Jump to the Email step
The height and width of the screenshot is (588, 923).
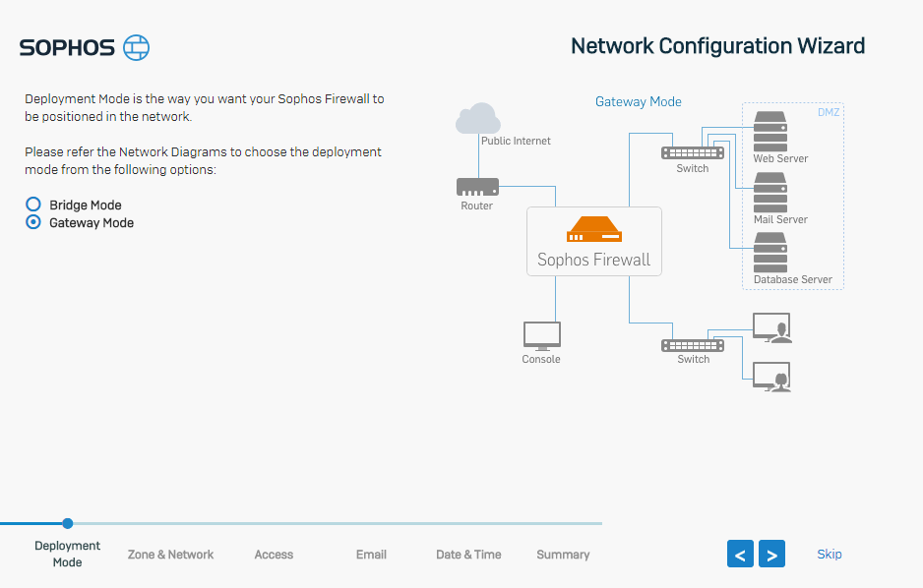[x=371, y=555]
